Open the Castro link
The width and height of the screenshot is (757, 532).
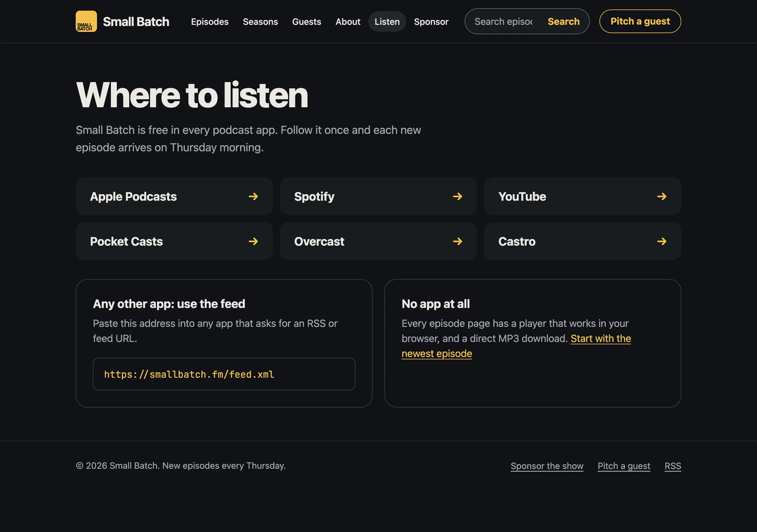[x=582, y=241]
